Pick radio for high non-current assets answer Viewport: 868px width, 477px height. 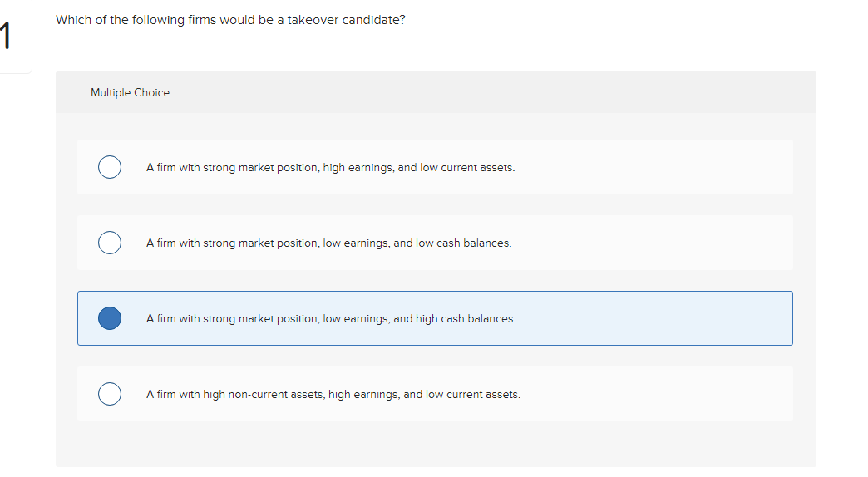click(x=110, y=394)
